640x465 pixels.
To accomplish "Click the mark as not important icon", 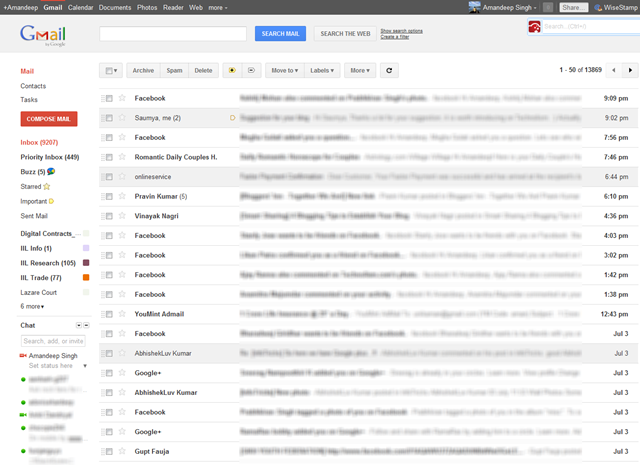I will pyautogui.click(x=251, y=71).
